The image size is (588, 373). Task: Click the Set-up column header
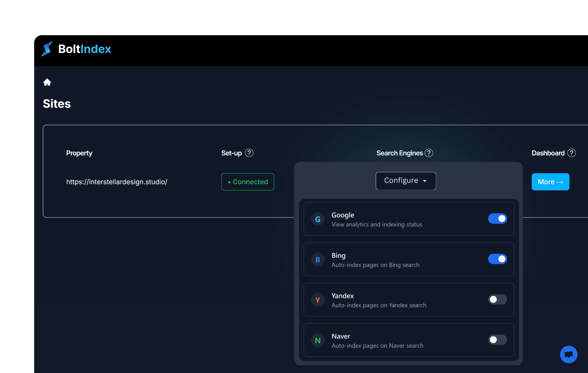coord(232,153)
